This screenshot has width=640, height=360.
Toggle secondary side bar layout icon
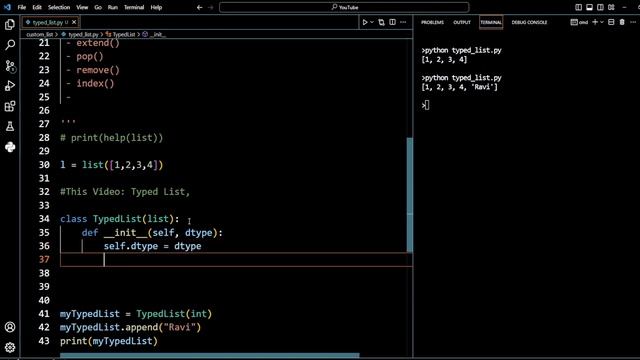click(x=600, y=7)
